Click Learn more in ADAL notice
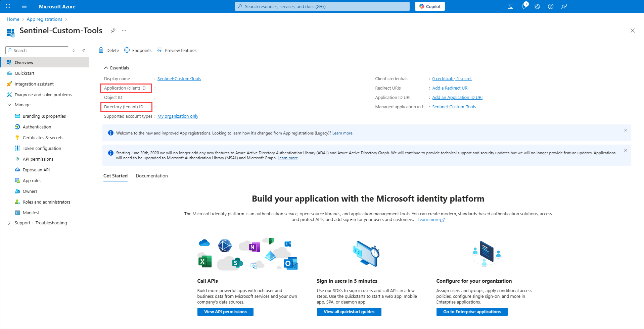The height and width of the screenshot is (329, 644). point(288,158)
